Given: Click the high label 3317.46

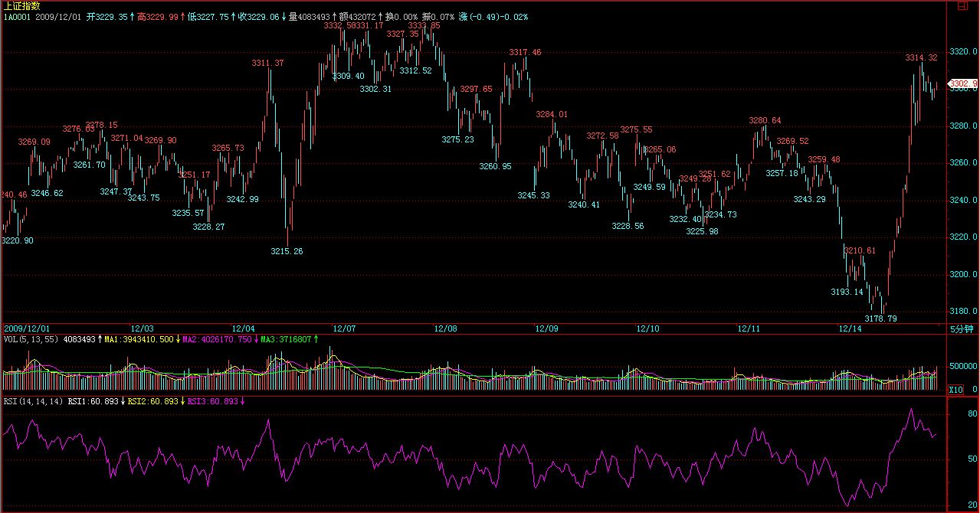Looking at the screenshot, I should (525, 52).
